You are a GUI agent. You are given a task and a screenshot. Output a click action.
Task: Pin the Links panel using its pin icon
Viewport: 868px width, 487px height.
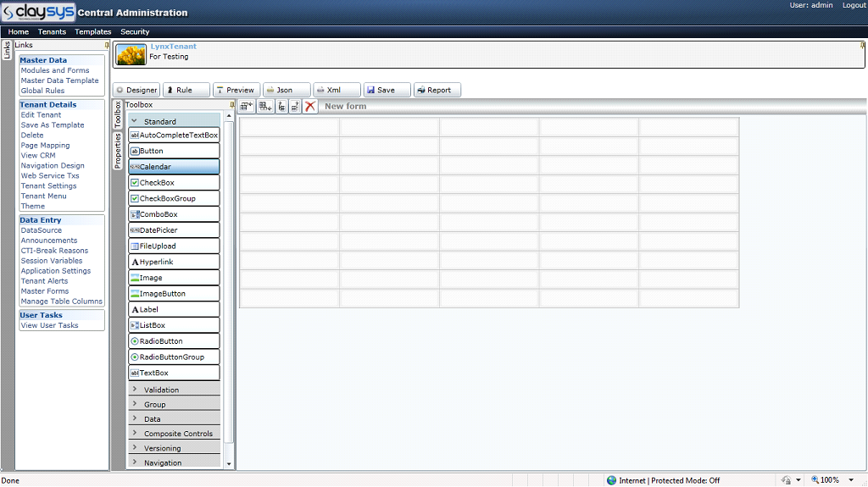[x=107, y=45]
